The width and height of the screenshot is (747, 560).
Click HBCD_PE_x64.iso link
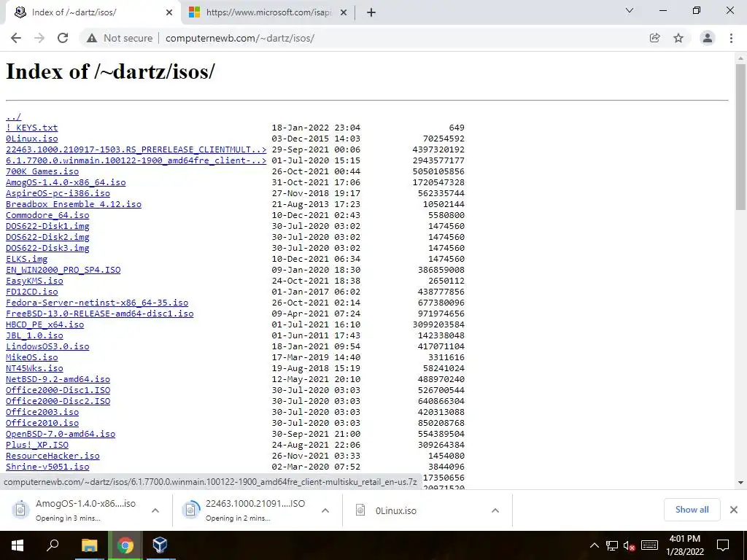point(44,324)
